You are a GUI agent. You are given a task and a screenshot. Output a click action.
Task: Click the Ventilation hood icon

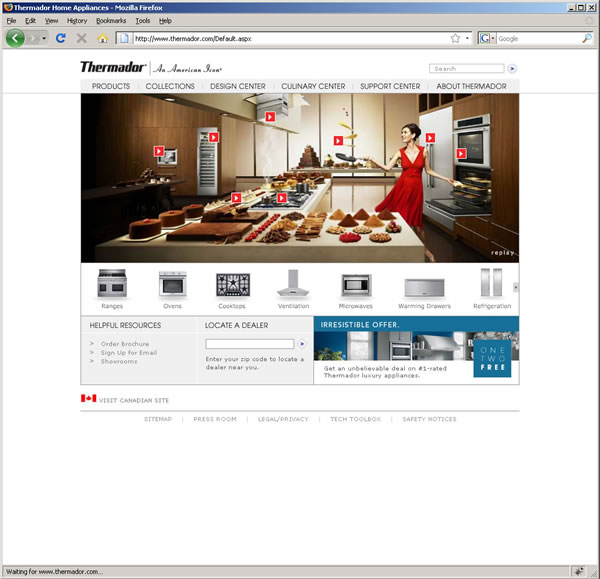tap(294, 285)
